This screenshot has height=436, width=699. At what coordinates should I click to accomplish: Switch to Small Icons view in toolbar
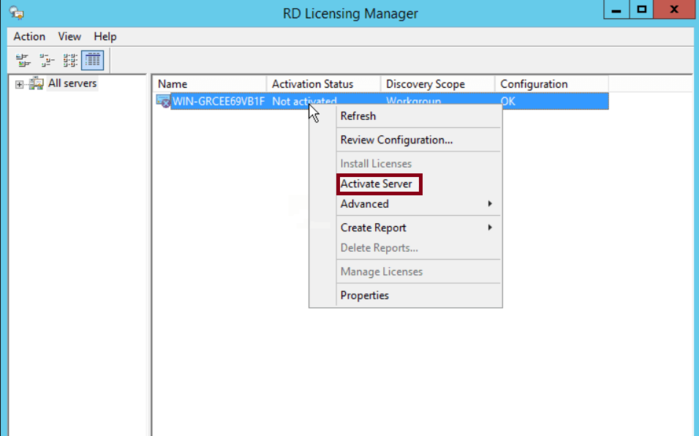(x=46, y=61)
